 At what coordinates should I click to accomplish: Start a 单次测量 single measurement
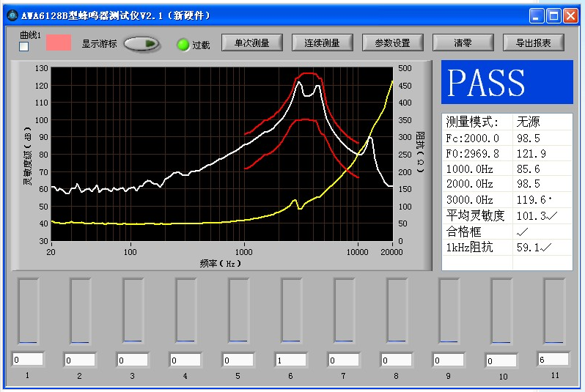(x=251, y=43)
